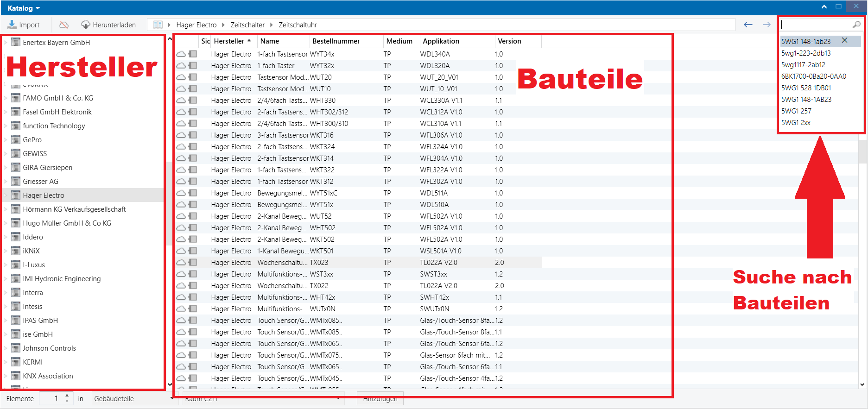
Task: Select 5WG1 528 1DB01 from the search history
Action: pos(806,88)
